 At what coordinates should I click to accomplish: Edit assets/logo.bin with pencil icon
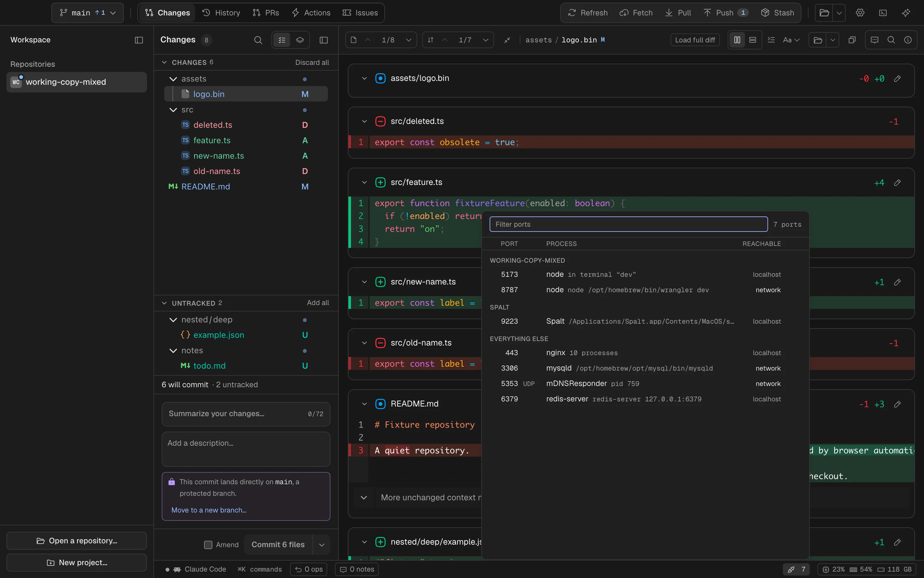897,78
